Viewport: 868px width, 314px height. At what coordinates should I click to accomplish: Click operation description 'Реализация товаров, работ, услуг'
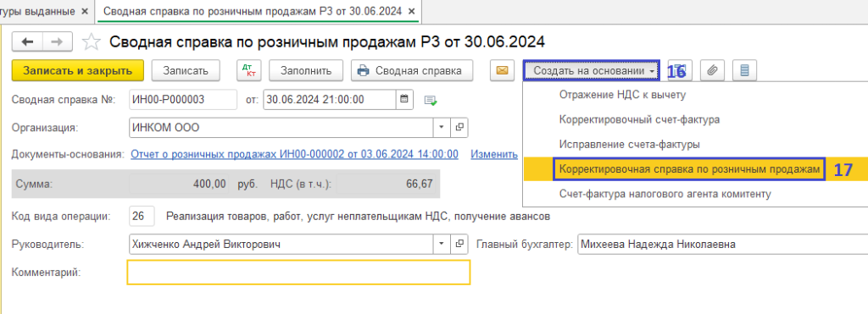(x=359, y=217)
